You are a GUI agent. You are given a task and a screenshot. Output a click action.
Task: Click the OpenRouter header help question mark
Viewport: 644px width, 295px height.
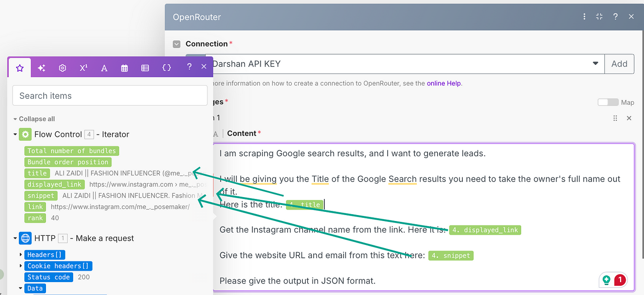(615, 17)
